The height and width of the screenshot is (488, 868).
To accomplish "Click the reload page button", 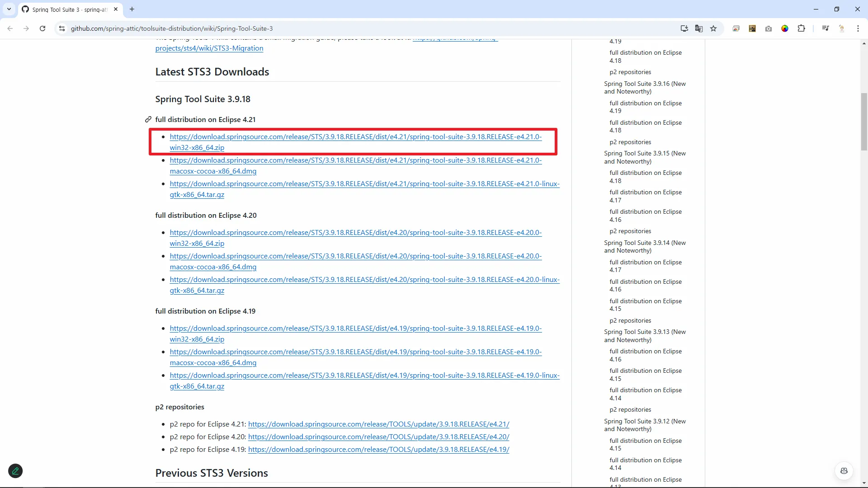I will pyautogui.click(x=42, y=28).
